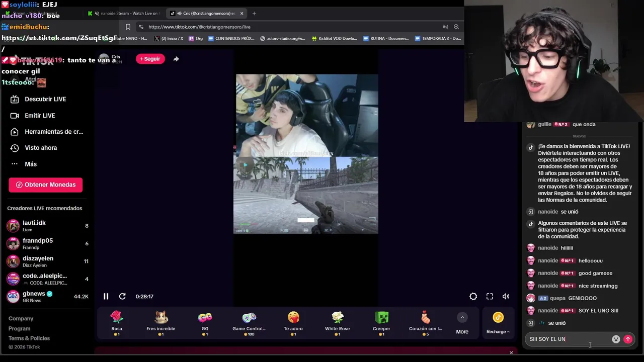Image resolution: width=644 pixels, height=362 pixels.
Task: Send the Corazón con finger-heart gift
Action: [x=426, y=323]
